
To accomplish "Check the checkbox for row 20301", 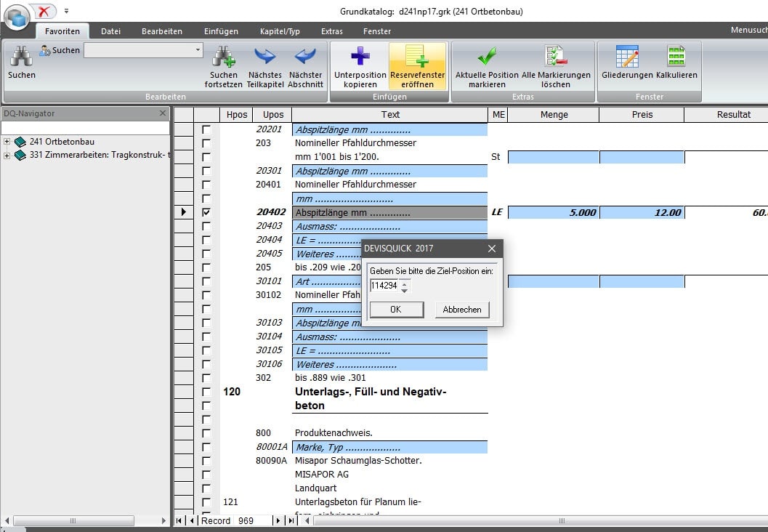I will pyautogui.click(x=206, y=171).
